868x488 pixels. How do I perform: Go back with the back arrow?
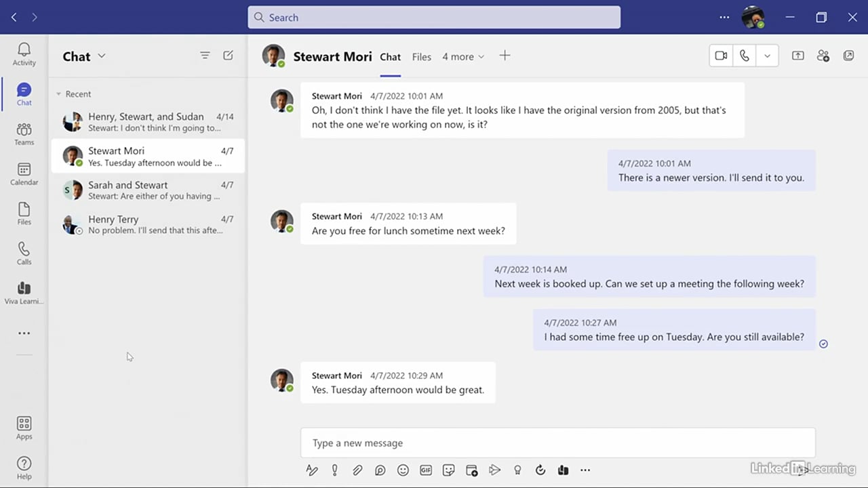(x=14, y=17)
